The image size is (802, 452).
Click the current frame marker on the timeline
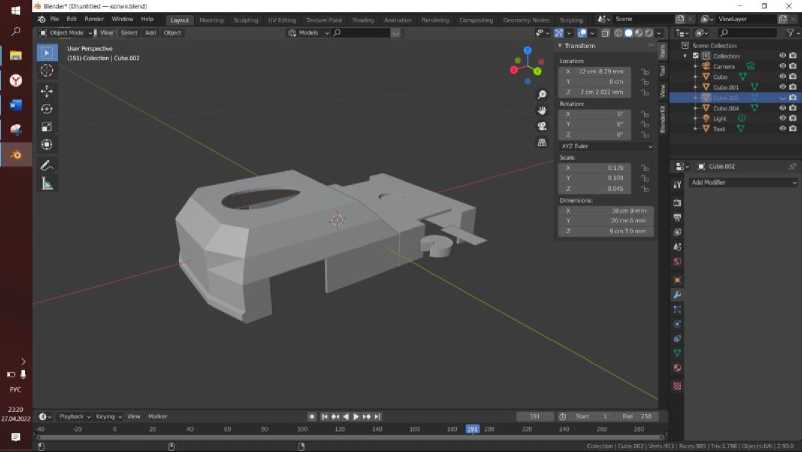tap(472, 429)
